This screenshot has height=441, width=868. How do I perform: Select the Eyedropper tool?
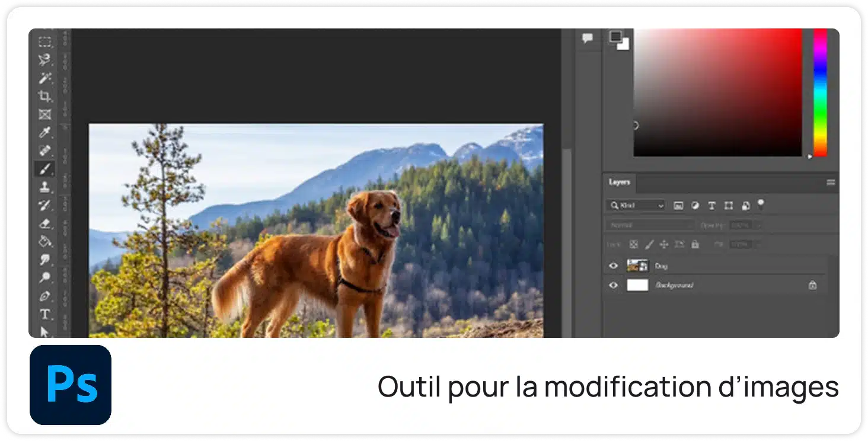click(45, 132)
